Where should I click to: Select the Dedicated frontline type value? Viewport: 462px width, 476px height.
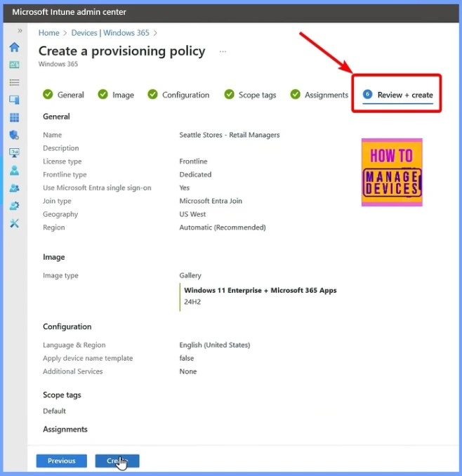tap(195, 175)
